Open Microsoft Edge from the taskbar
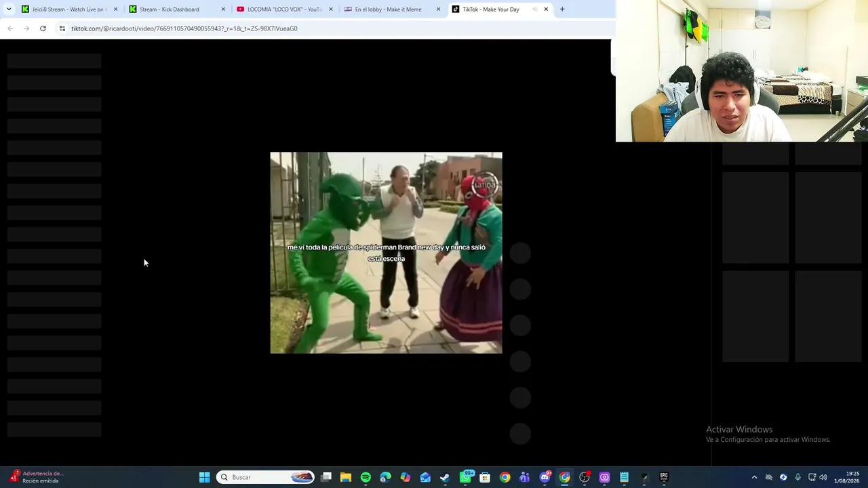Screen dimensions: 868x488 (386, 477)
